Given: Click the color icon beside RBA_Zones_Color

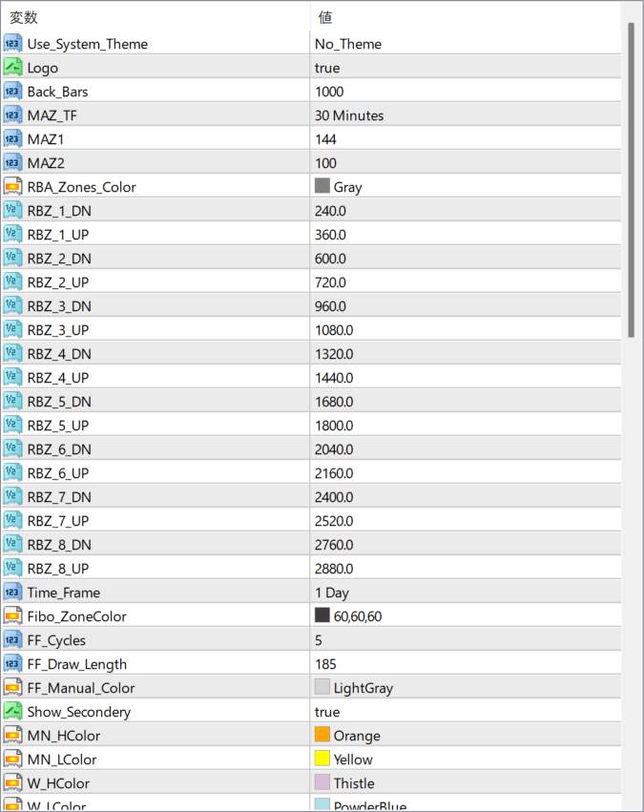Looking at the screenshot, I should click(12, 187).
